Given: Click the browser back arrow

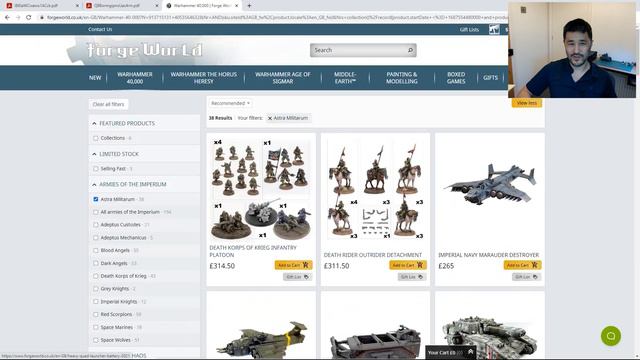Looking at the screenshot, I should (x=7, y=18).
